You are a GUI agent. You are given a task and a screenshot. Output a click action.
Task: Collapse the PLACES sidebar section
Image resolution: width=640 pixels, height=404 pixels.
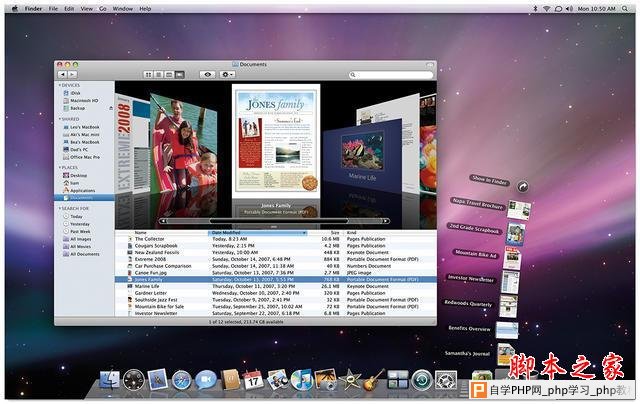pyautogui.click(x=60, y=167)
